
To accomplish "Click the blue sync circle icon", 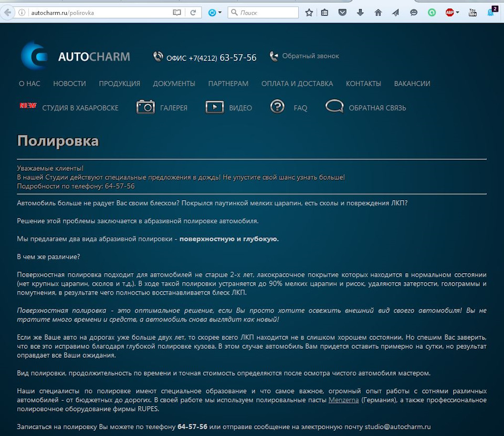I will pos(212,13).
